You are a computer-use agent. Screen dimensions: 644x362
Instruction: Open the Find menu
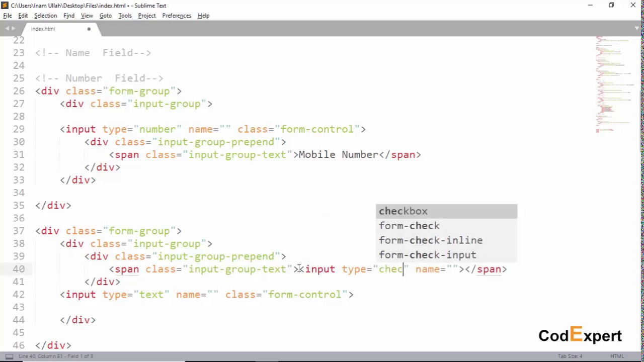(69, 16)
